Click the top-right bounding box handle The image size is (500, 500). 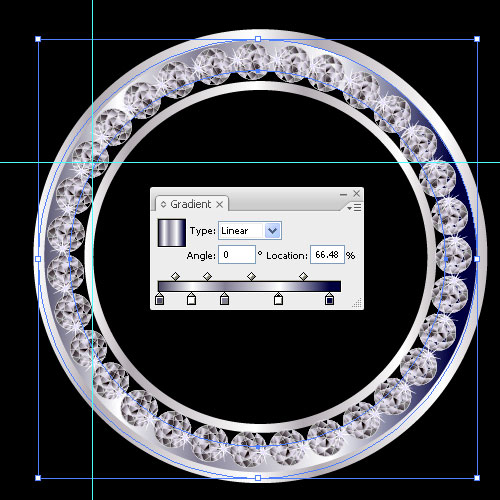(477, 39)
